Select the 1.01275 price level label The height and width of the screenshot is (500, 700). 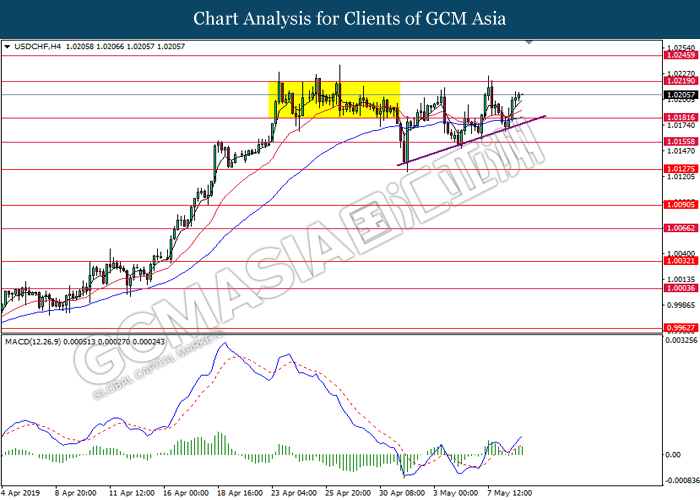(681, 169)
